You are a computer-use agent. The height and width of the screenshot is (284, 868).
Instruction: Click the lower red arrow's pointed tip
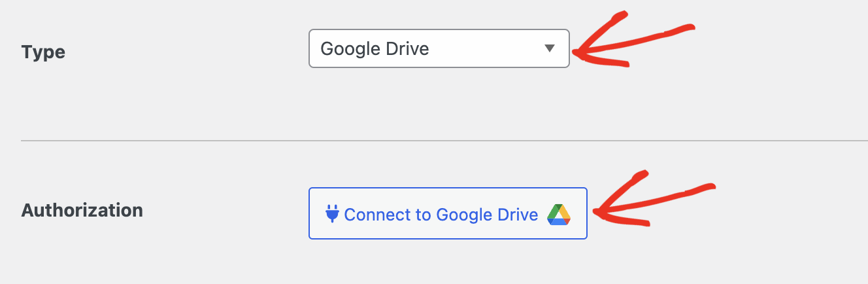(597, 211)
